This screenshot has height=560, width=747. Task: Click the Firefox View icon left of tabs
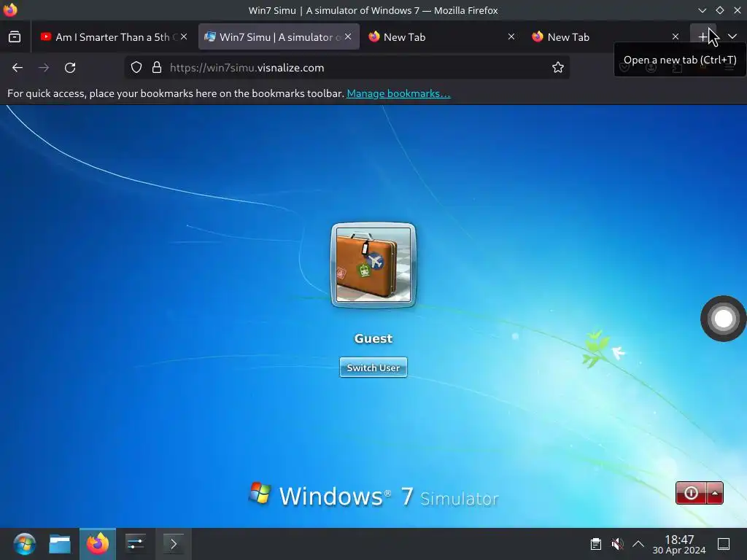(15, 36)
